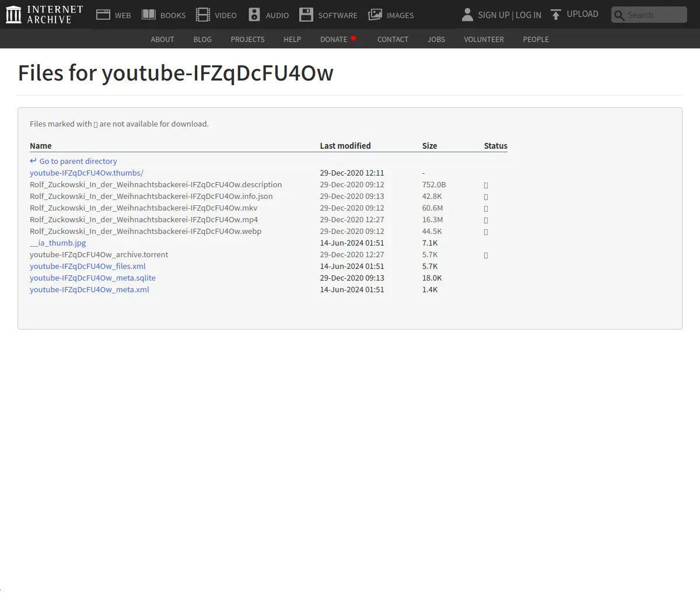The height and width of the screenshot is (595, 700).
Task: Open the Internet Archive home logo
Action: (x=44, y=15)
